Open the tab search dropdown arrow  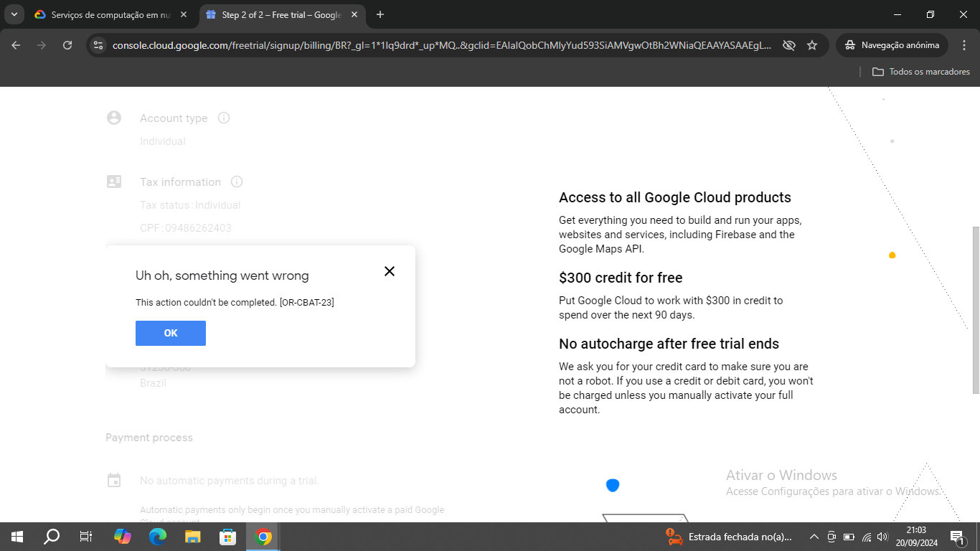click(x=14, y=14)
